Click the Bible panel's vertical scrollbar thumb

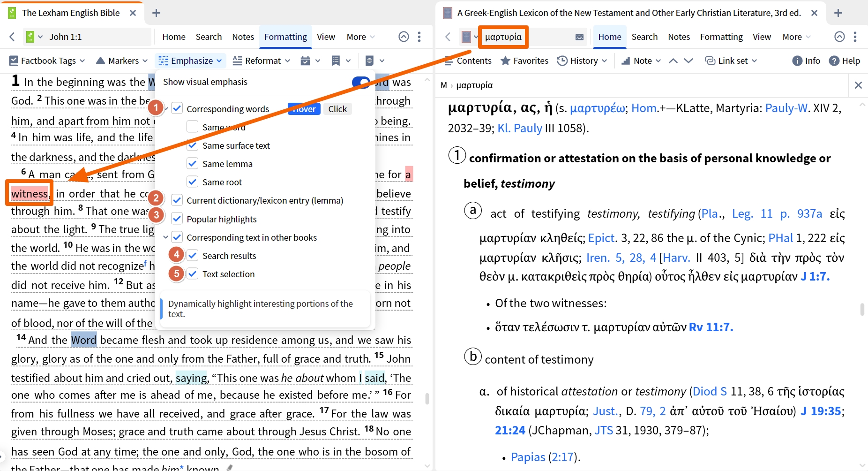[427, 399]
